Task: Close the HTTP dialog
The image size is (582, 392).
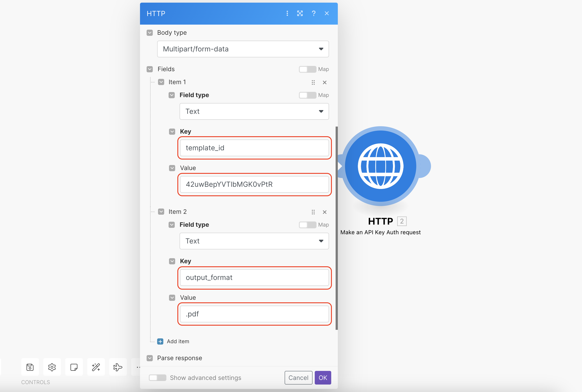Action: pos(327,13)
